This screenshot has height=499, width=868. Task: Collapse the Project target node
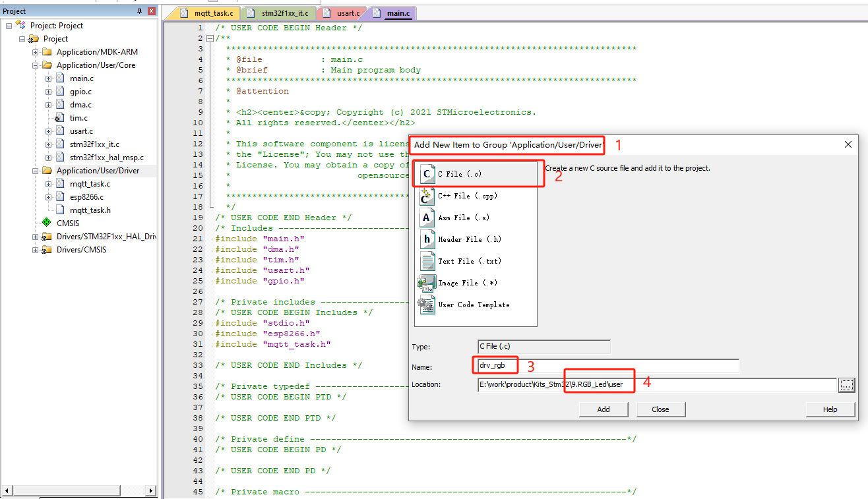tap(22, 39)
